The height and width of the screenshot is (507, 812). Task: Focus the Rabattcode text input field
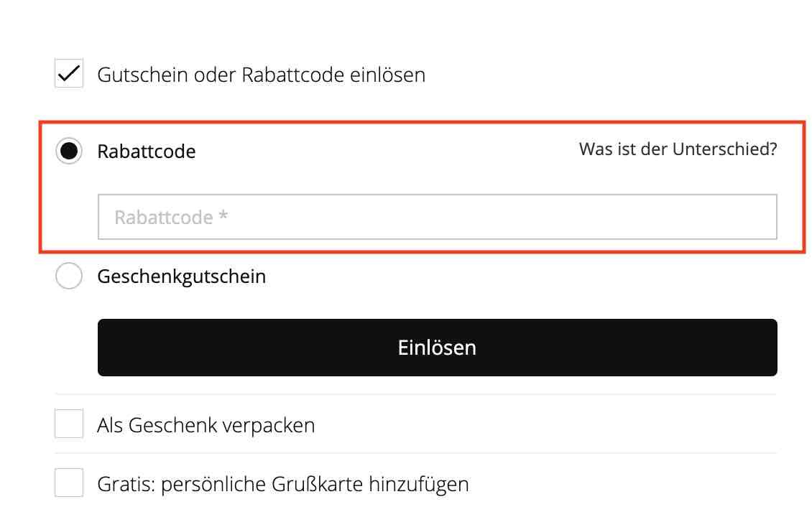click(x=437, y=217)
